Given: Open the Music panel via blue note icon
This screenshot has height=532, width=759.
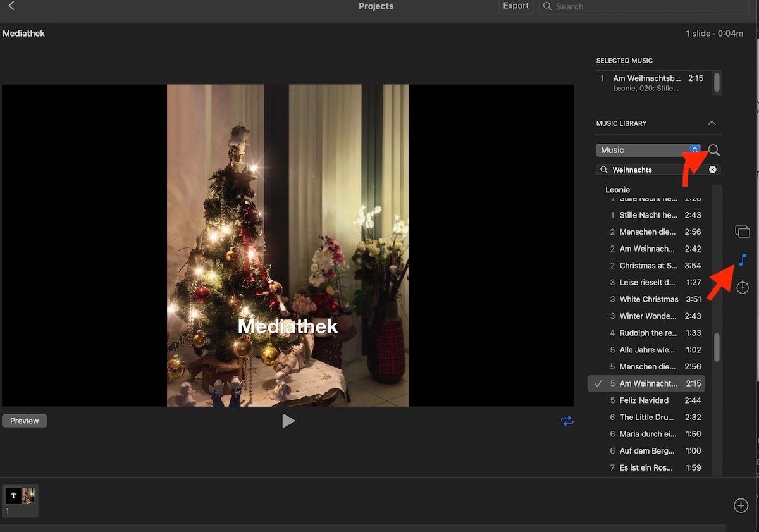Looking at the screenshot, I should pyautogui.click(x=742, y=259).
